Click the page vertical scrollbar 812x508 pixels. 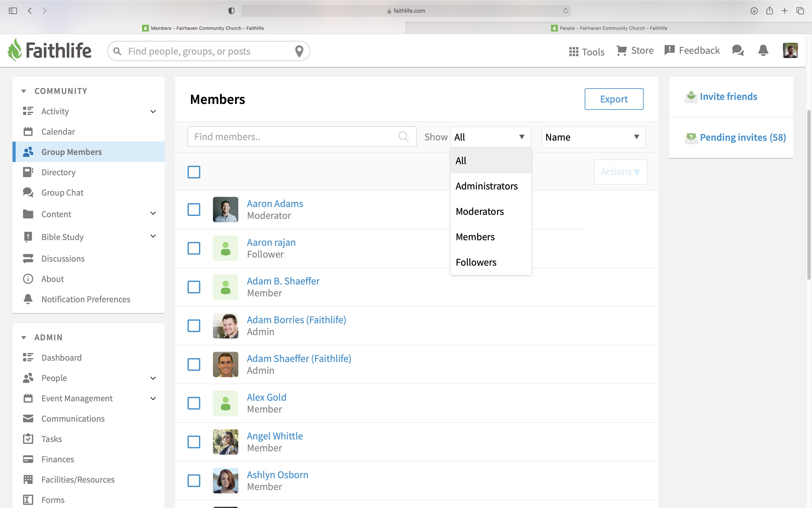click(x=809, y=195)
